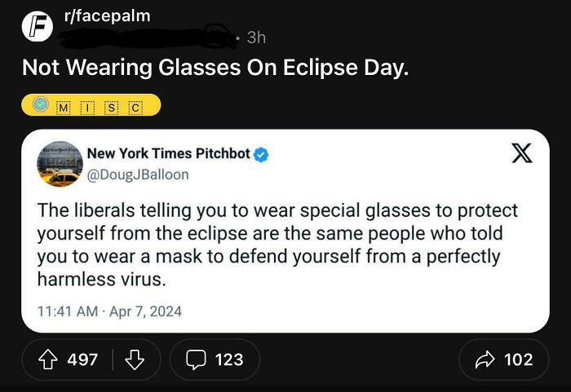
Task: Click the upvote arrow on the post
Action: 47,359
